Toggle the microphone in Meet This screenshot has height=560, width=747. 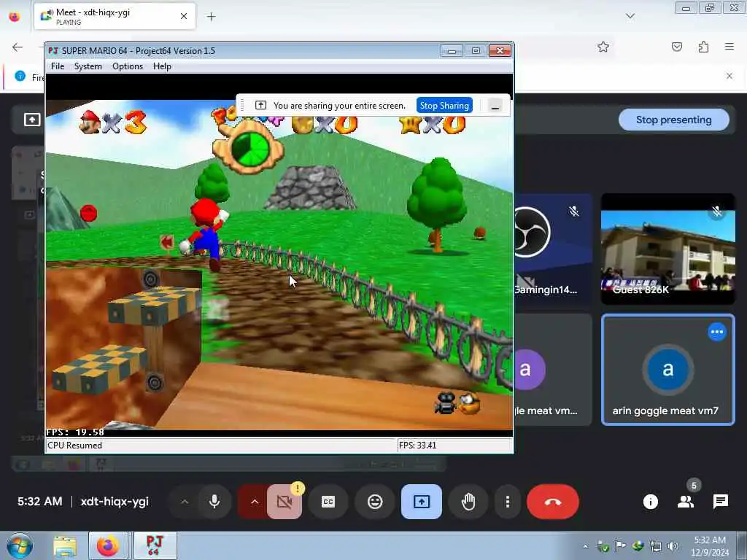[214, 502]
